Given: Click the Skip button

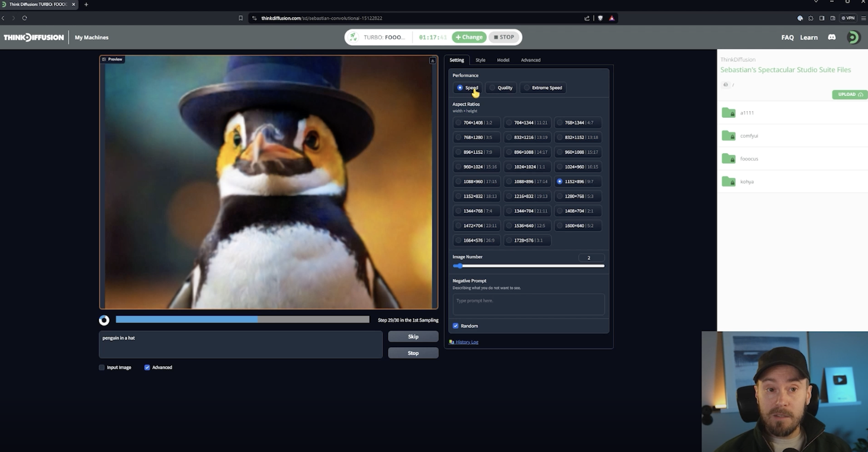Looking at the screenshot, I should 413,337.
